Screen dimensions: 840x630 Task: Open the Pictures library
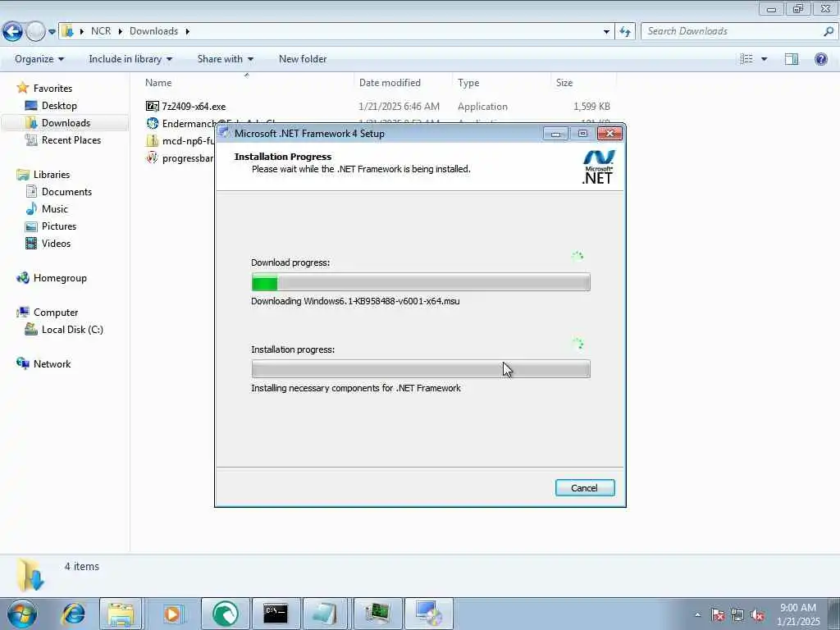click(x=59, y=226)
